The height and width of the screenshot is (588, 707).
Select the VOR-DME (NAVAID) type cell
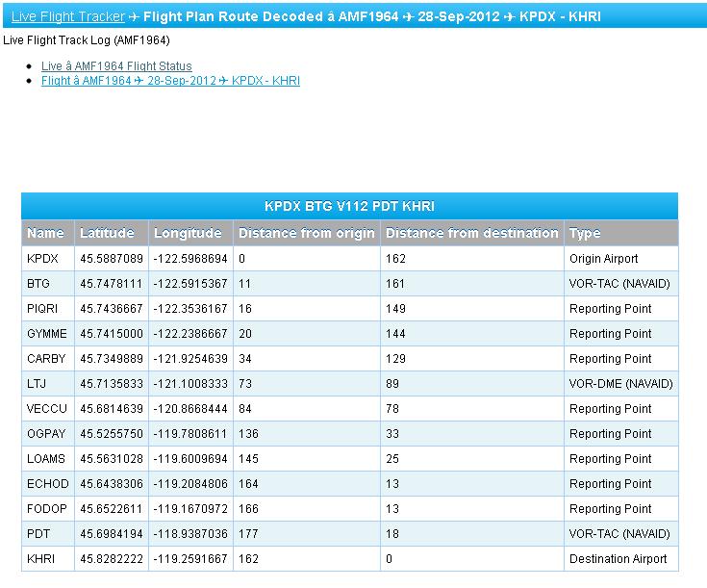click(x=620, y=384)
